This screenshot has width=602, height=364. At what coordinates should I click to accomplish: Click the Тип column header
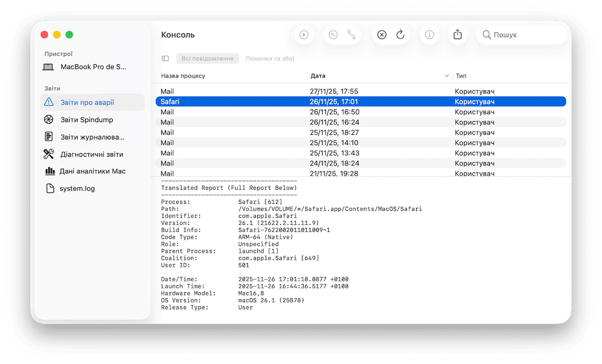click(461, 76)
